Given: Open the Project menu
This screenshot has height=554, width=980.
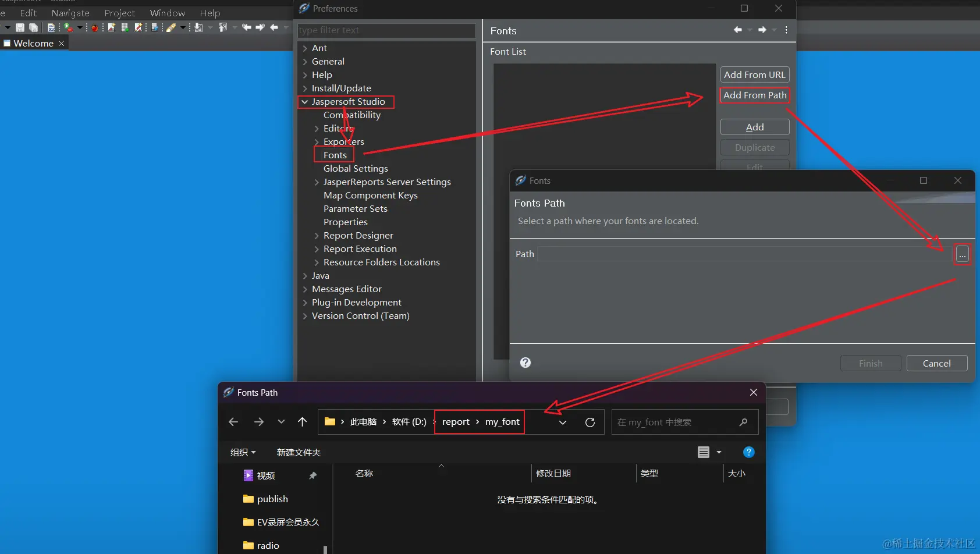Looking at the screenshot, I should (119, 13).
